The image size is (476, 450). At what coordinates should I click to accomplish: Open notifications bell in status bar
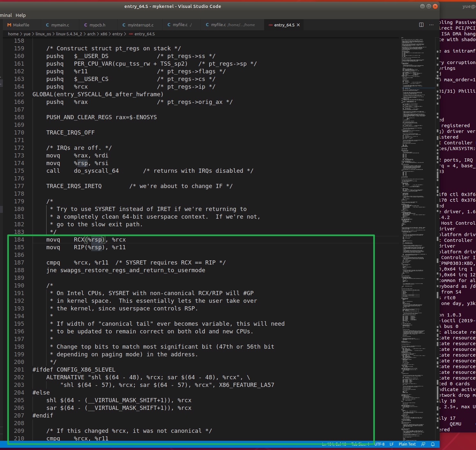tap(433, 444)
